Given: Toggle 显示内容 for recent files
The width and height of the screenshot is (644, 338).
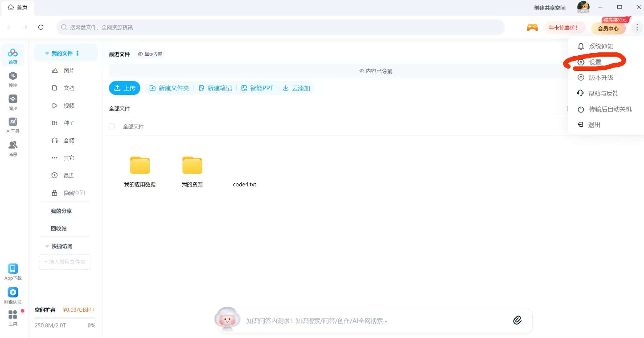Looking at the screenshot, I should pos(150,54).
